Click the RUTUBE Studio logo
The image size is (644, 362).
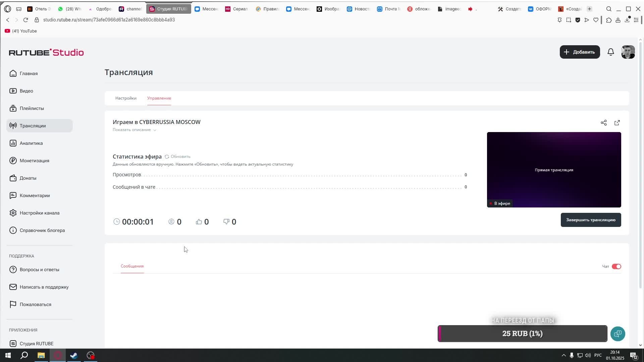[x=46, y=52]
